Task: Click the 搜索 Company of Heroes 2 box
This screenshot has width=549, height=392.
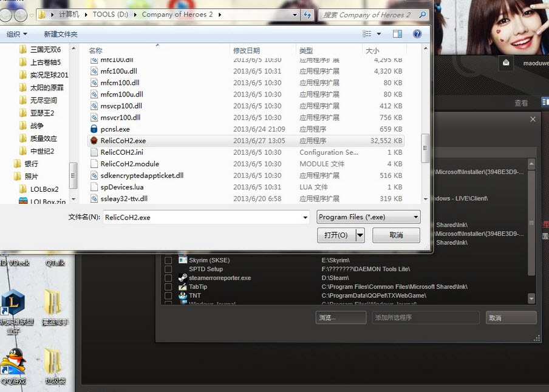Action: (373, 15)
